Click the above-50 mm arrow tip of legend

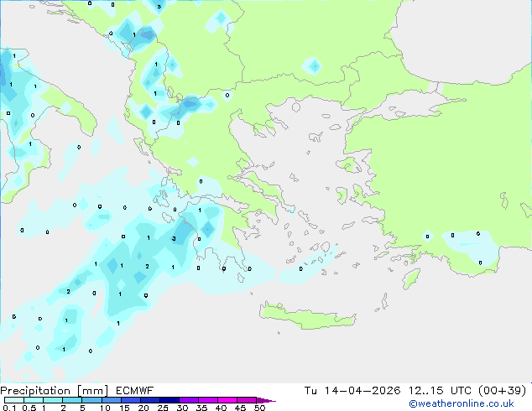tap(266, 400)
